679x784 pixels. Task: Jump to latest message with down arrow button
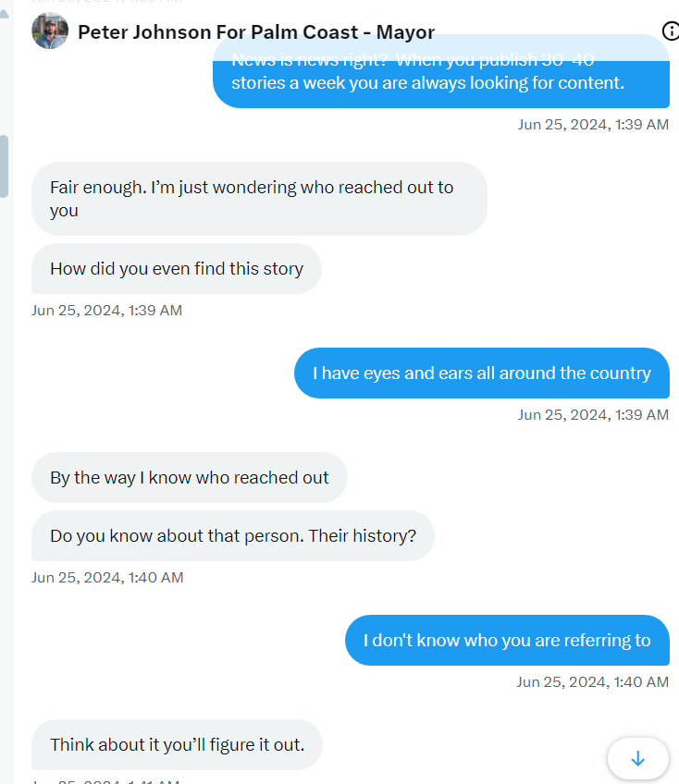point(637,758)
